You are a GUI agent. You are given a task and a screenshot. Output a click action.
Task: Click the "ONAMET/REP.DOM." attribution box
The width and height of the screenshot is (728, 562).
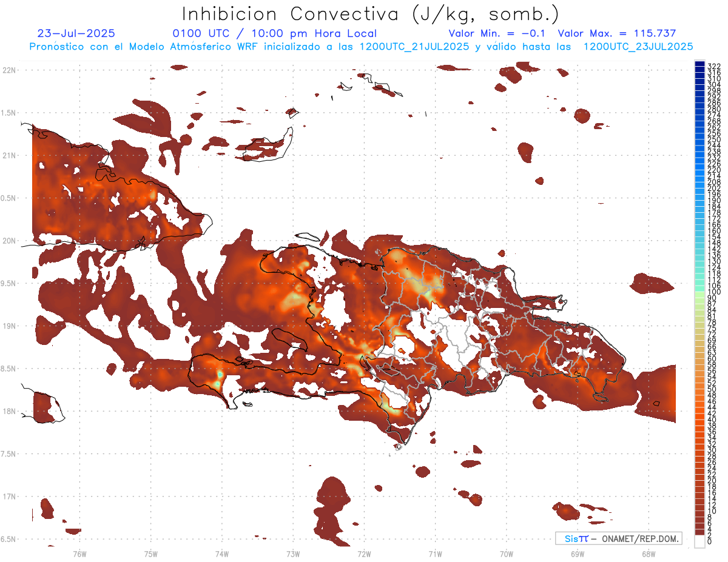point(619,538)
